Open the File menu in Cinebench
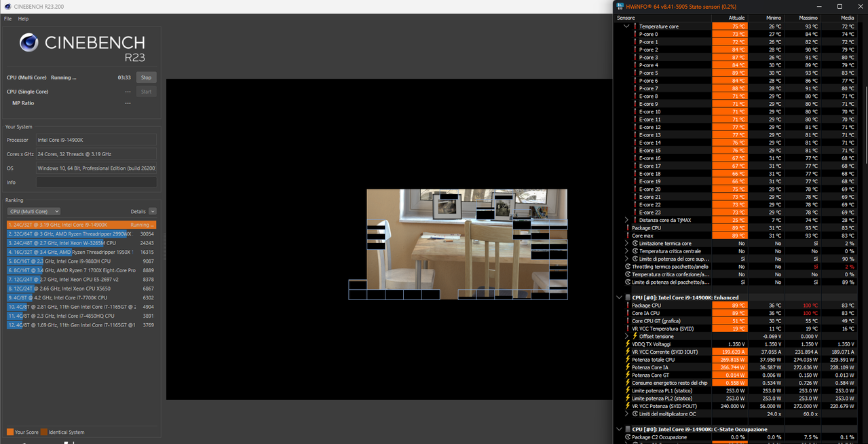 7,19
